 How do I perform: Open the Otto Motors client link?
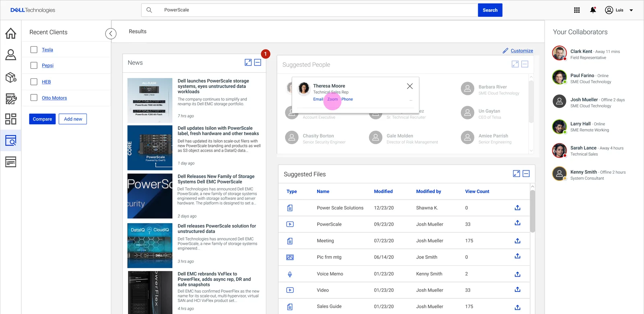[x=54, y=98]
